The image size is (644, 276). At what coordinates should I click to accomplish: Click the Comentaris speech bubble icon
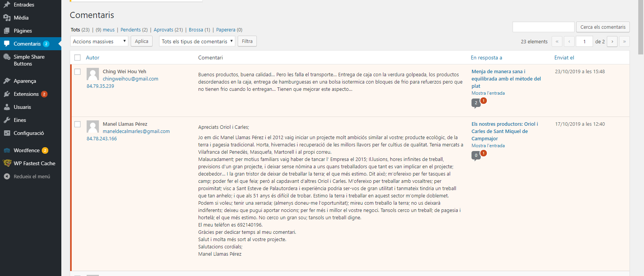coord(7,44)
